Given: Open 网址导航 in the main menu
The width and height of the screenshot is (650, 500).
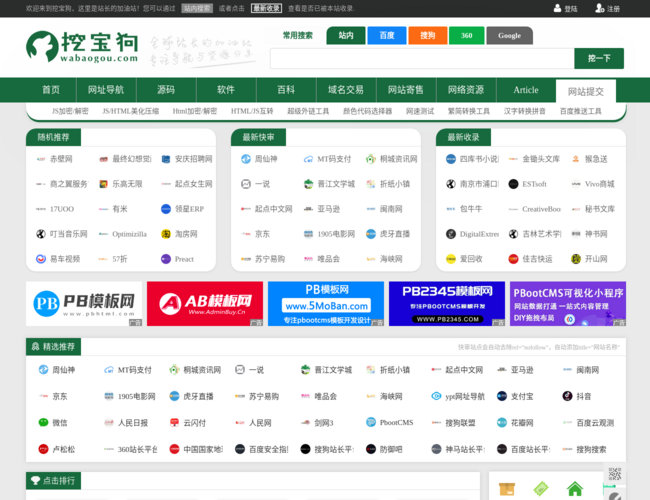Looking at the screenshot, I should pyautogui.click(x=106, y=90).
